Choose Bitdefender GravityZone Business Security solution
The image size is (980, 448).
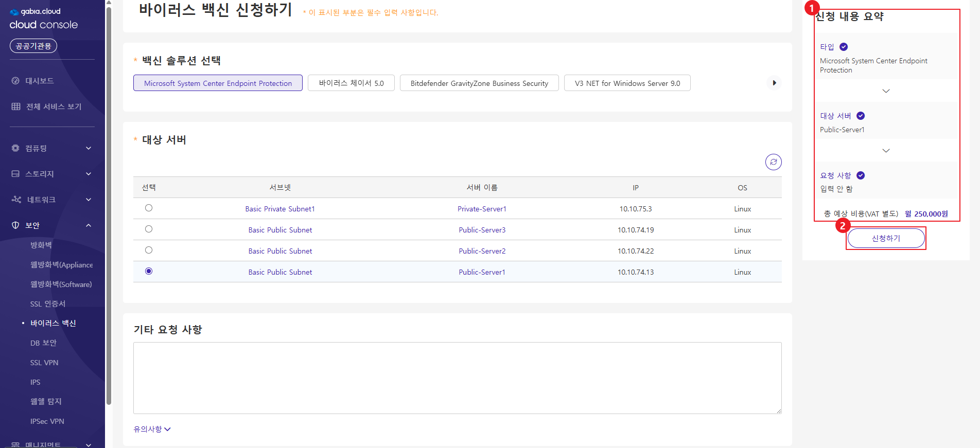pyautogui.click(x=479, y=83)
